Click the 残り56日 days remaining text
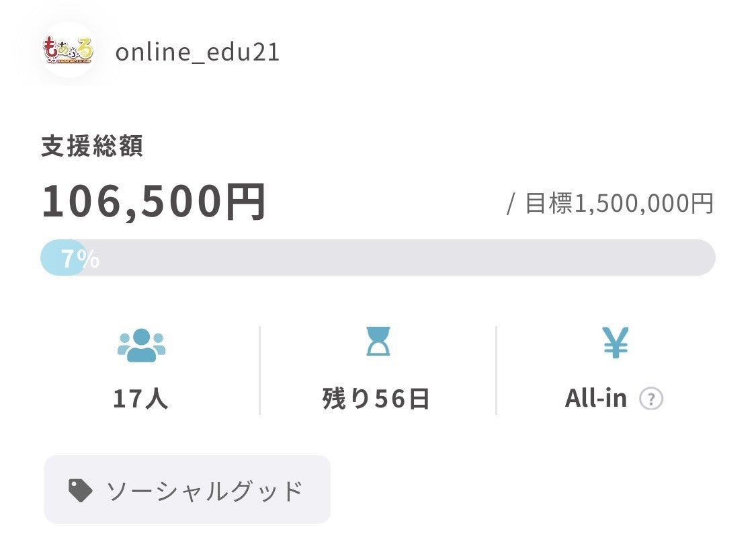The image size is (756, 552). 376,399
